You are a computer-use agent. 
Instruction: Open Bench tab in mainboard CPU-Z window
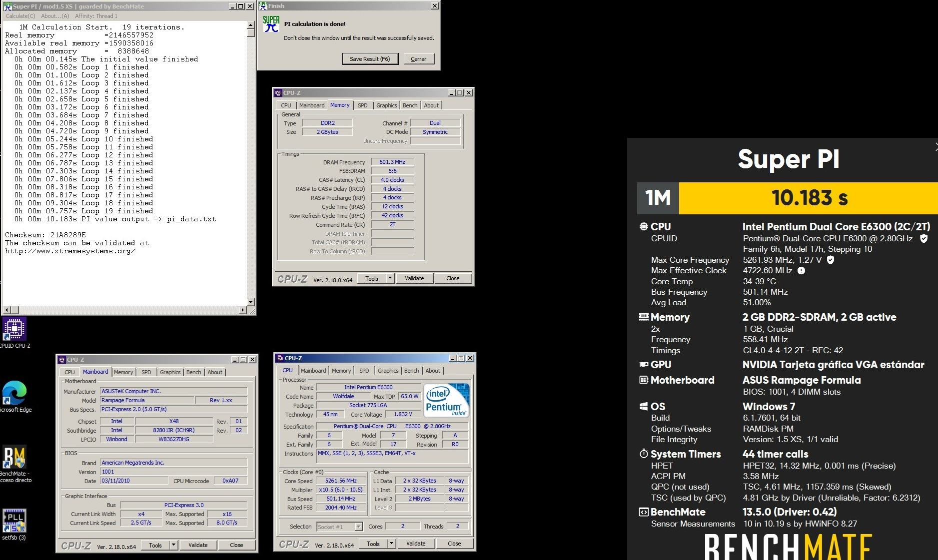[x=194, y=372]
